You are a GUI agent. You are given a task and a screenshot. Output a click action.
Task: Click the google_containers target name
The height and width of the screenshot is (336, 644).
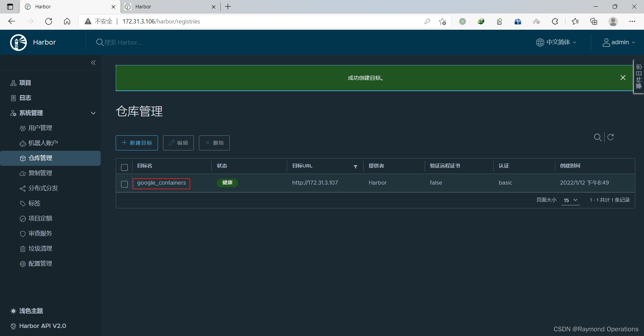tap(161, 183)
